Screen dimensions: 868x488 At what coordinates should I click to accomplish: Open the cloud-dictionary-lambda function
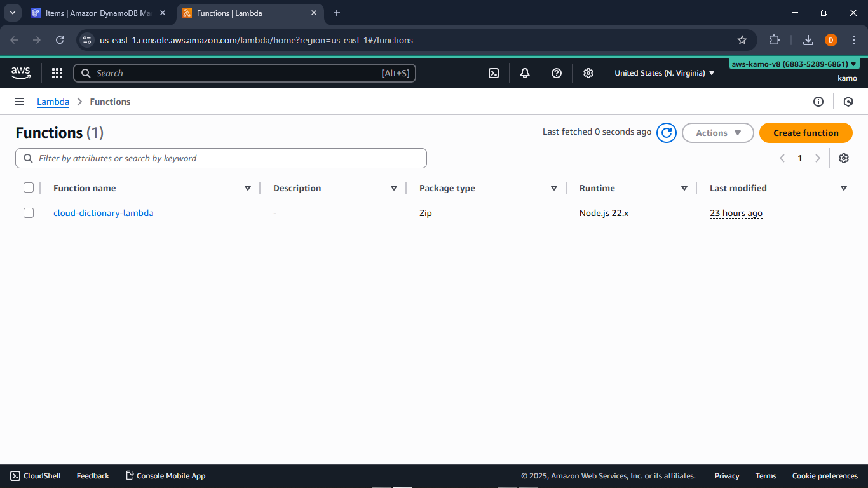click(x=103, y=213)
